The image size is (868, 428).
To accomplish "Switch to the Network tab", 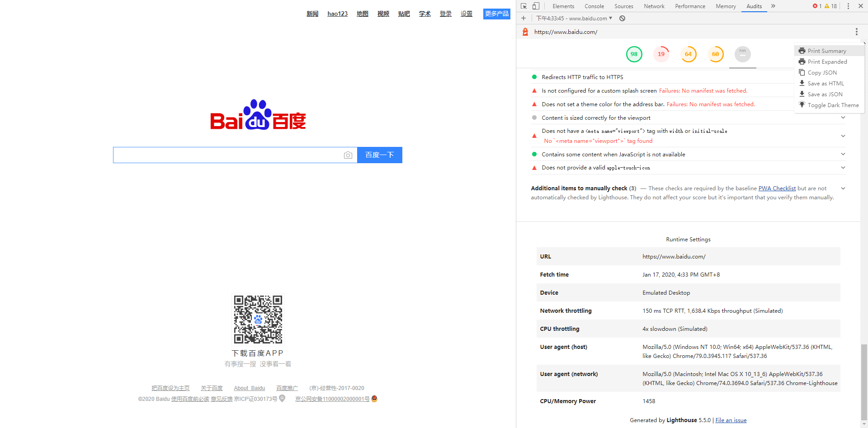I will point(654,6).
